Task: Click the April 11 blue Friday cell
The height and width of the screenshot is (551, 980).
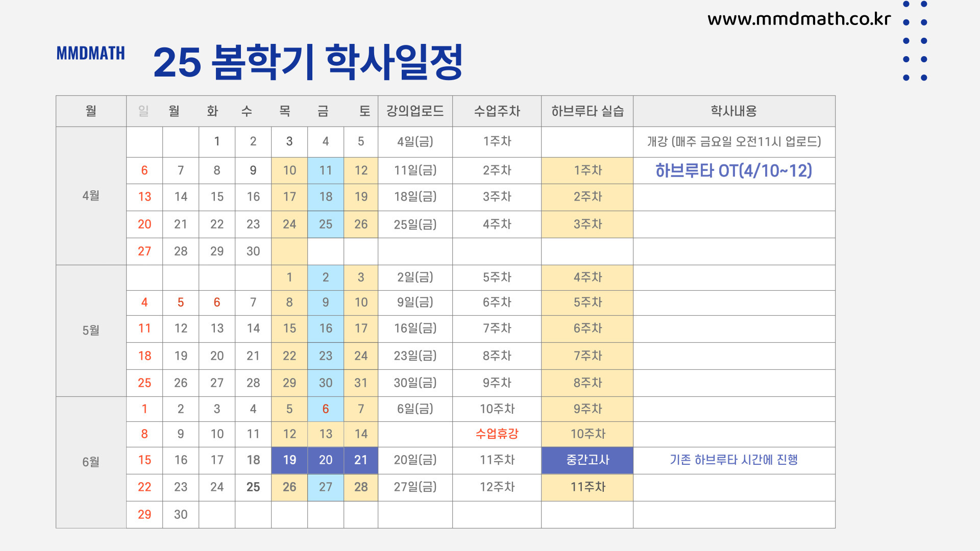Action: 326,170
